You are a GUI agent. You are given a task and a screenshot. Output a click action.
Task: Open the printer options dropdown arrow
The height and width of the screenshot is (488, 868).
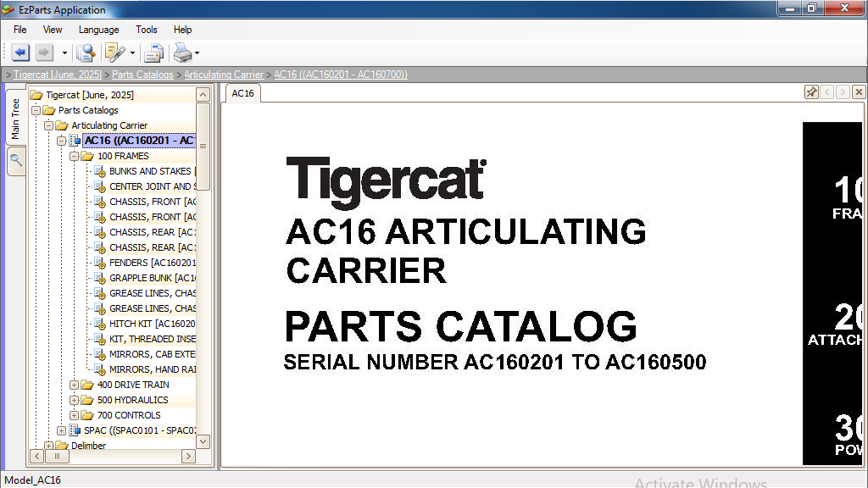pyautogui.click(x=197, y=53)
